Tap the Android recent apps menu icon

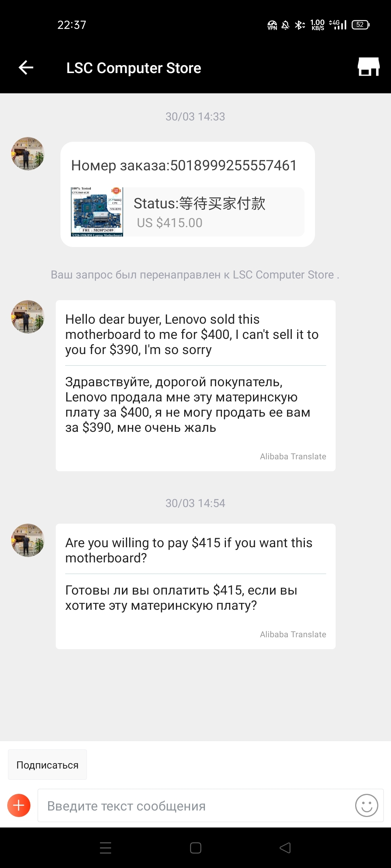coord(105,848)
